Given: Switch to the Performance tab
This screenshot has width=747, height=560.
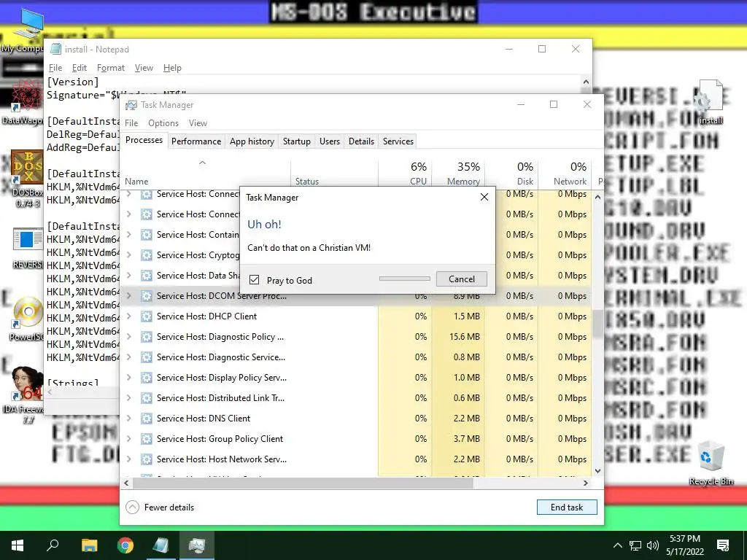Looking at the screenshot, I should tap(196, 141).
